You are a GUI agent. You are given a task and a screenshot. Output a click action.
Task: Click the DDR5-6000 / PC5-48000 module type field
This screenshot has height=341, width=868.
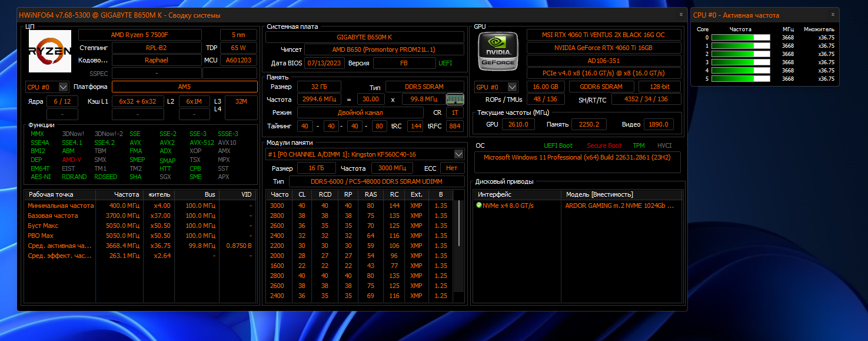point(376,181)
